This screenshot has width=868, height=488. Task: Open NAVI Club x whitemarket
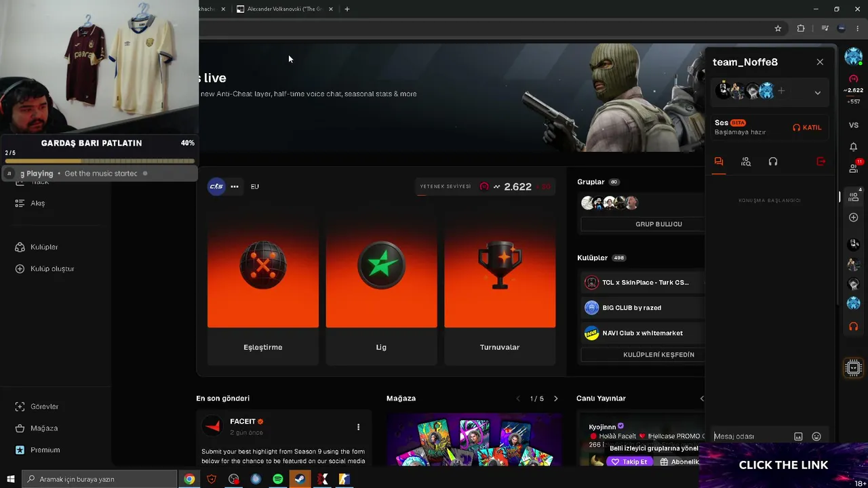(x=643, y=333)
